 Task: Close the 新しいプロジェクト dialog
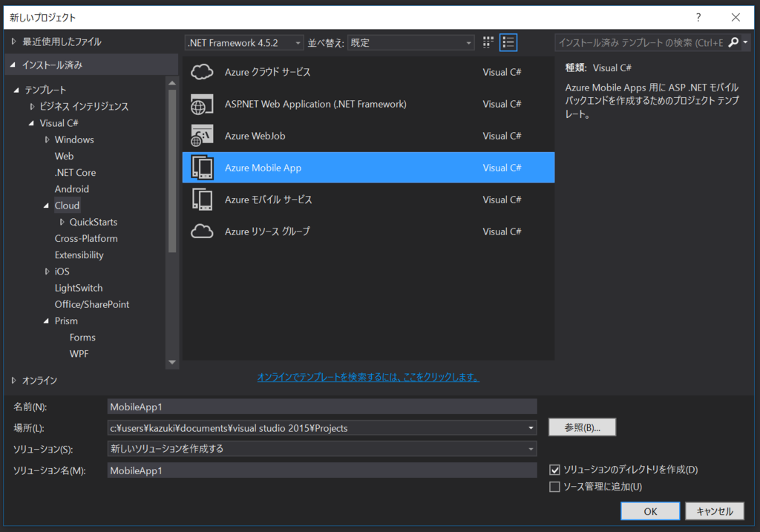coord(736,18)
